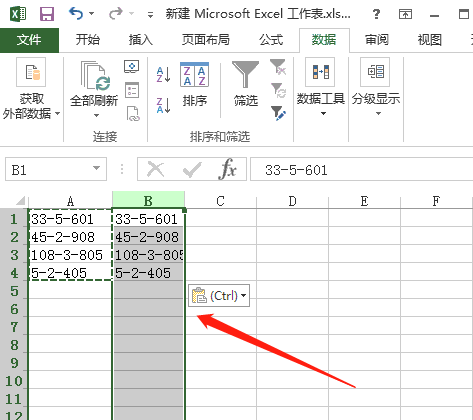Viewport: 473px width, 420px height.
Task: Select row 9 header
Action: [x=14, y=363]
